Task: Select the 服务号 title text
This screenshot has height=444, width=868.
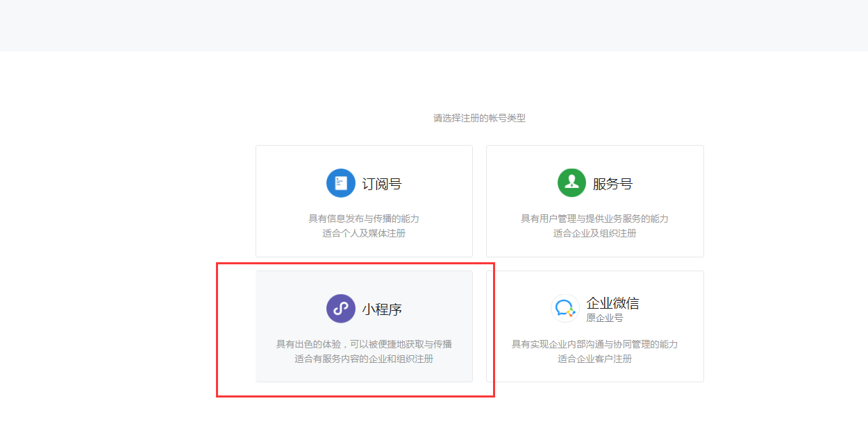Action: click(612, 184)
